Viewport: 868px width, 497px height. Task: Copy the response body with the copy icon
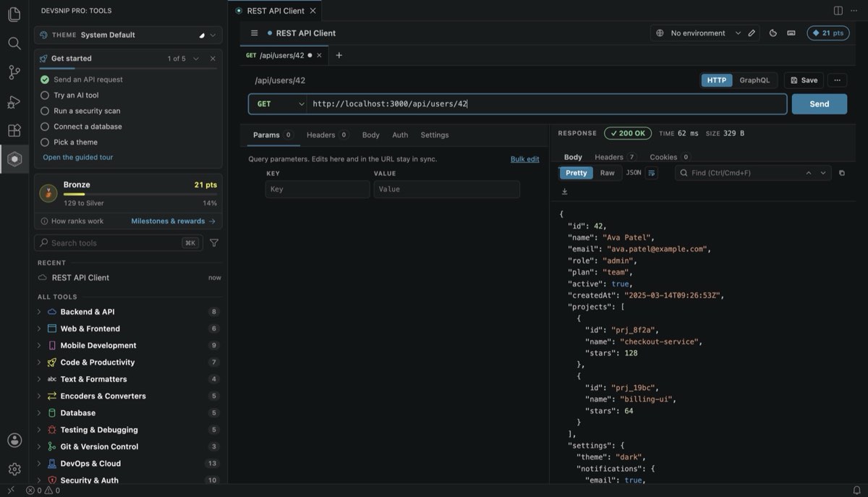pyautogui.click(x=841, y=173)
